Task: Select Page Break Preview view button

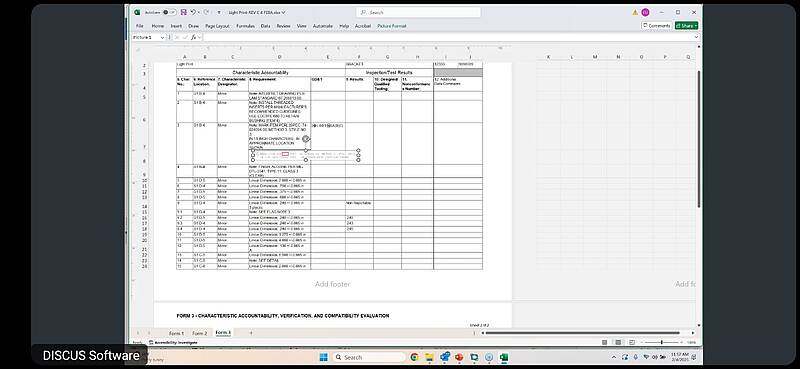Action: coord(631,342)
